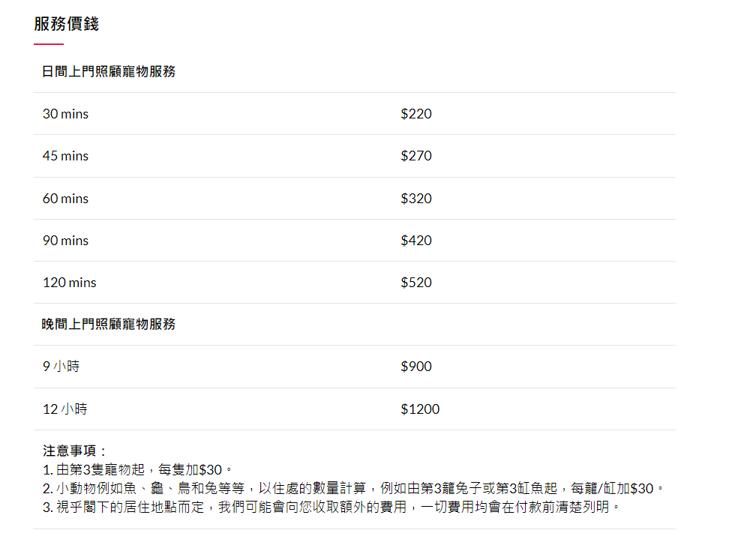Viewport: 756px width, 539px height.
Task: Select the 晚間上門照顧寵物服務 section header
Action: [109, 324]
